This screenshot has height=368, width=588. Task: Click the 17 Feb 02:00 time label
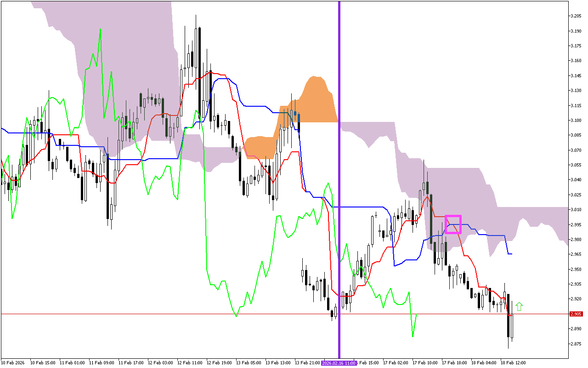pyautogui.click(x=396, y=363)
